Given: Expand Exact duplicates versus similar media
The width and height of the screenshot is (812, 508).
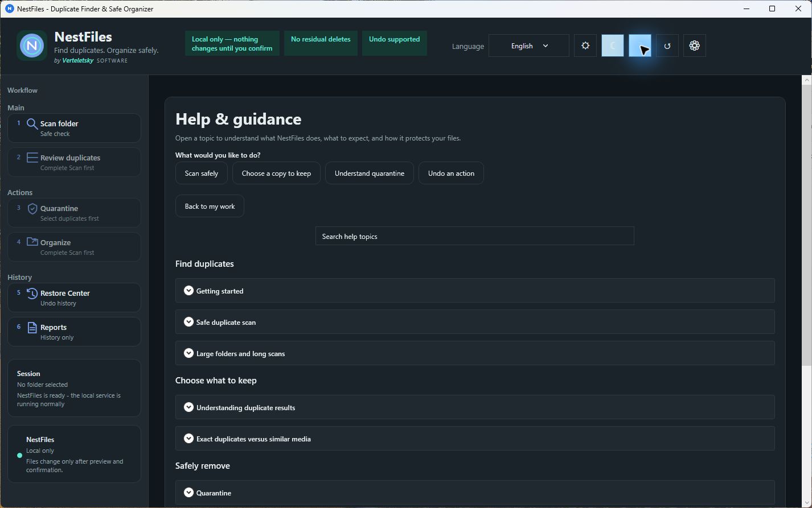Looking at the screenshot, I should [x=475, y=439].
